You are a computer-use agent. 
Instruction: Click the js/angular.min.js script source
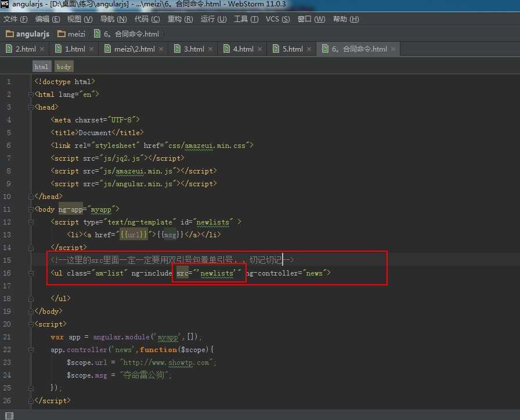[138, 184]
